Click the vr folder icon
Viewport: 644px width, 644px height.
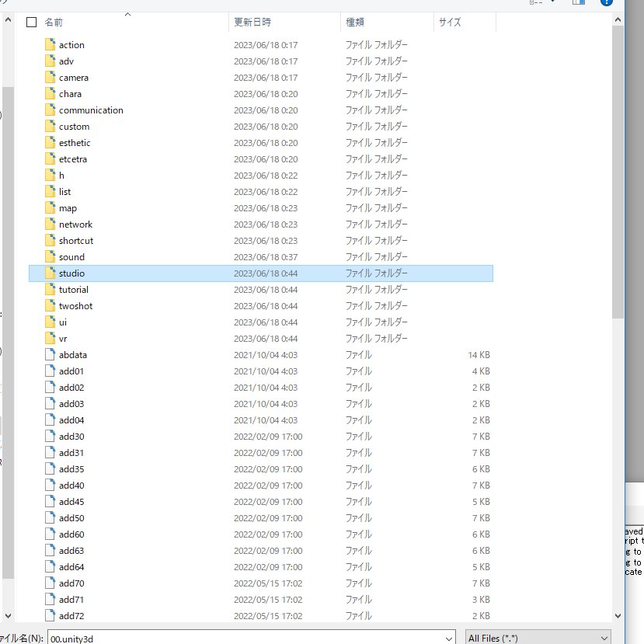coord(50,339)
